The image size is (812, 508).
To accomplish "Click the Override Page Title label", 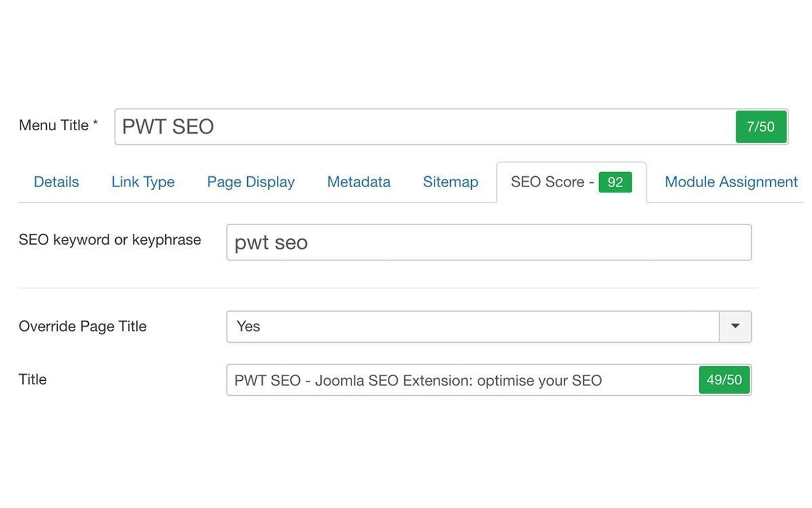I will click(x=83, y=326).
